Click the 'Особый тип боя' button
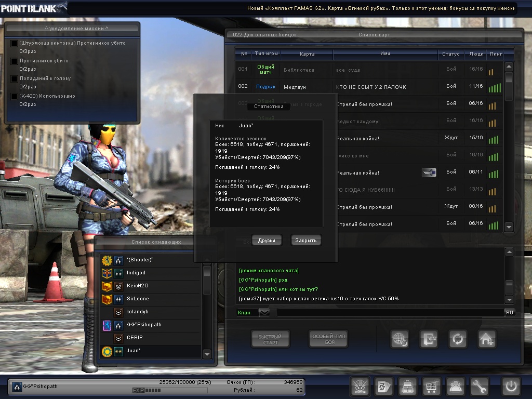This screenshot has height=399, width=532. [x=328, y=339]
